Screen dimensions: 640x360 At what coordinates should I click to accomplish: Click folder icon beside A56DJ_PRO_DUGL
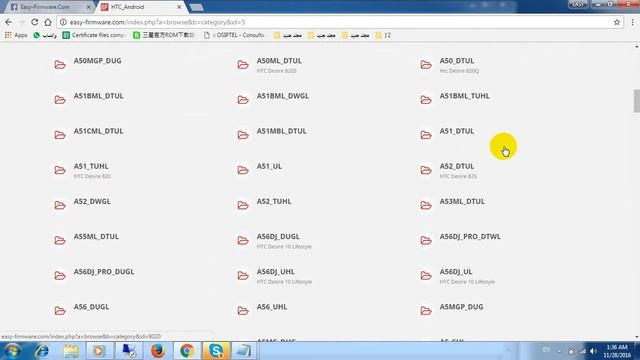[60, 275]
